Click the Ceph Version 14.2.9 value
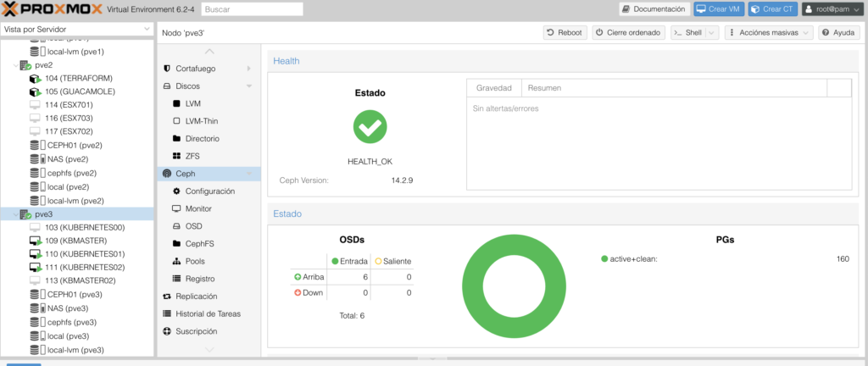 [402, 180]
